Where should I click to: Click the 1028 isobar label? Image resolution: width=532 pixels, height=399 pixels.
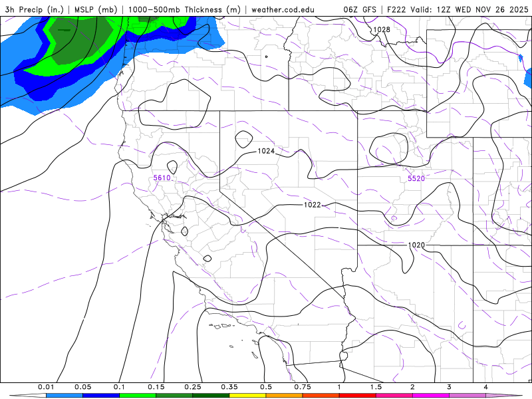click(x=382, y=29)
